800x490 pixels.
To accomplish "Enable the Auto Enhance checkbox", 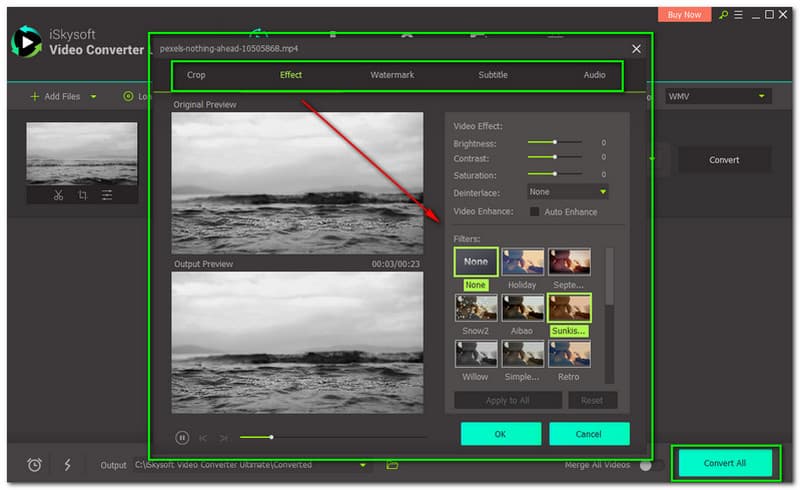I will point(534,212).
